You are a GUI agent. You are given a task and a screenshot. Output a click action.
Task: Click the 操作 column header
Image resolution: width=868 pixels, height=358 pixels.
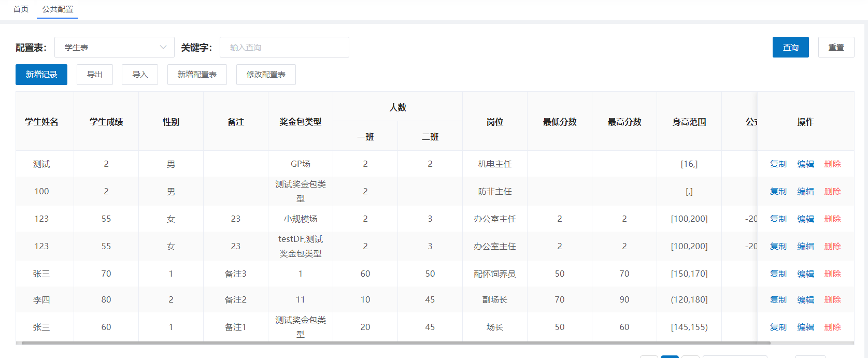(805, 122)
